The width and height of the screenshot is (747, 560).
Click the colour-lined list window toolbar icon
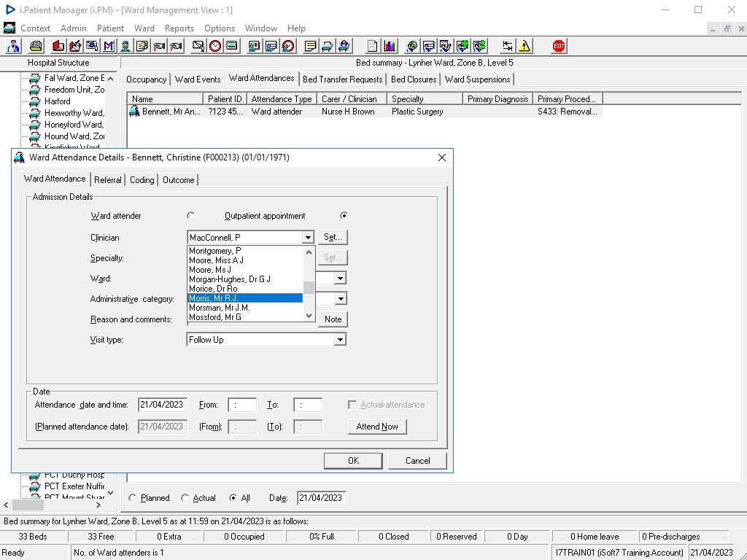click(x=232, y=46)
